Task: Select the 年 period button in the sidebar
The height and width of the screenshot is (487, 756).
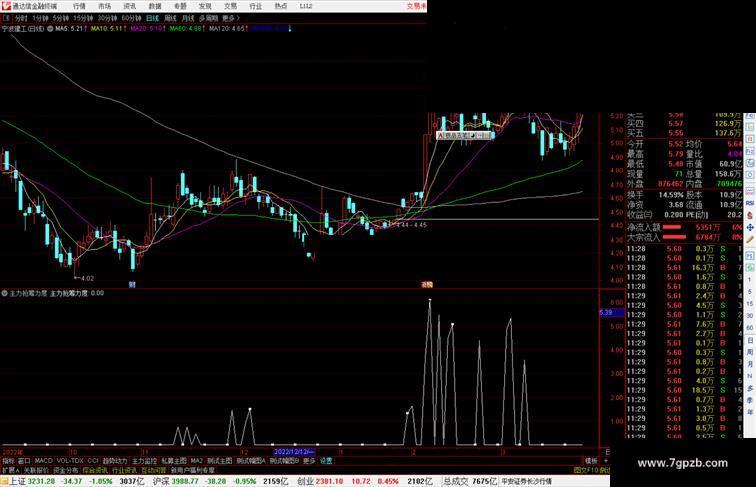Action: [x=750, y=412]
